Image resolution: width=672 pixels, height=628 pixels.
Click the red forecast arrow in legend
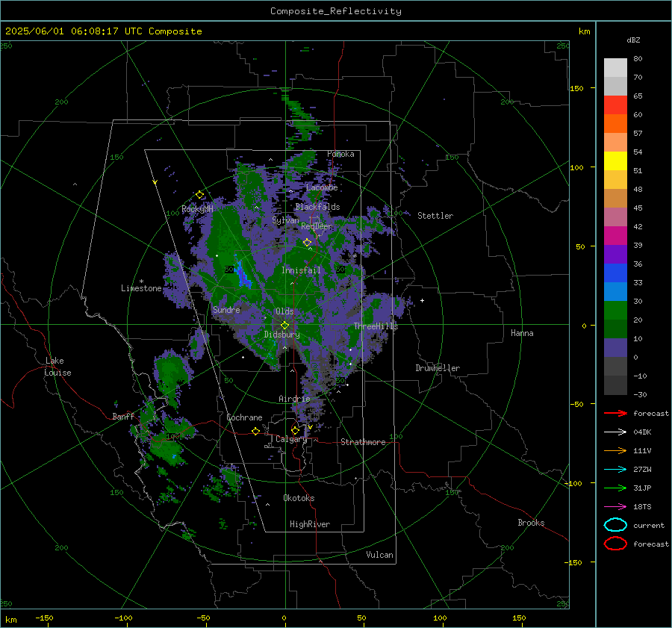[615, 413]
